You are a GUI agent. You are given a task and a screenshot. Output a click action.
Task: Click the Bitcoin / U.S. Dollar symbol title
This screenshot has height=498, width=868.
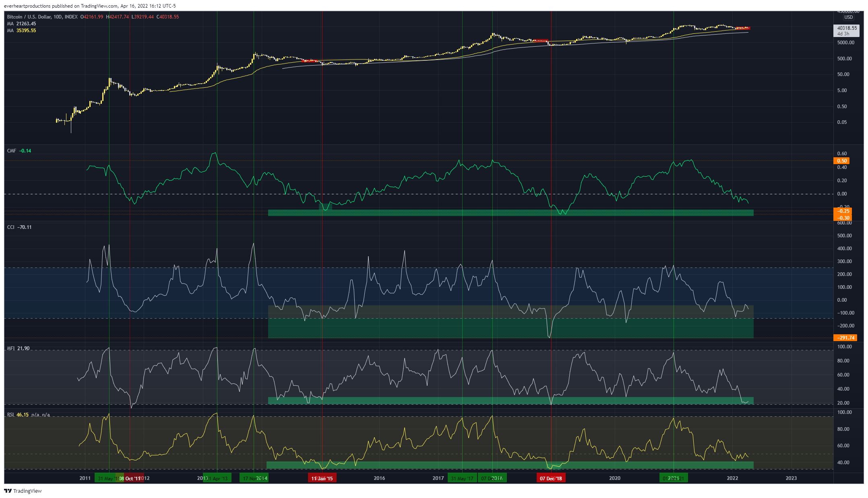(43, 17)
